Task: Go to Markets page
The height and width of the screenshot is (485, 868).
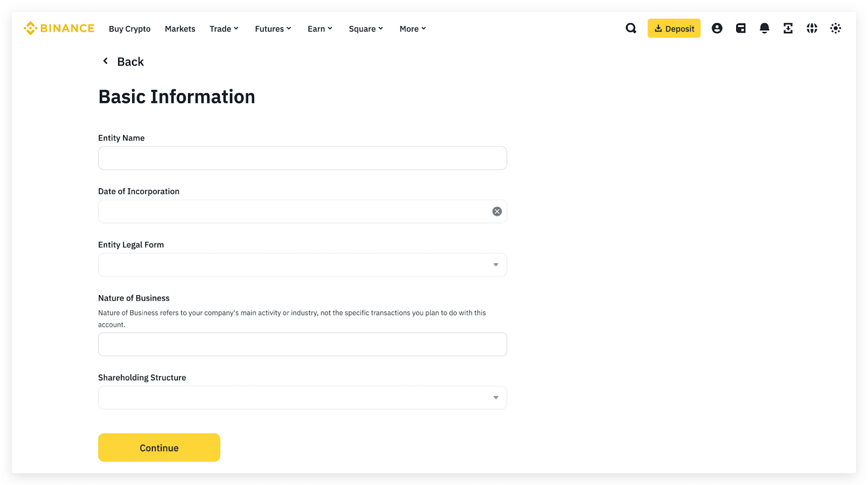Action: (x=180, y=29)
